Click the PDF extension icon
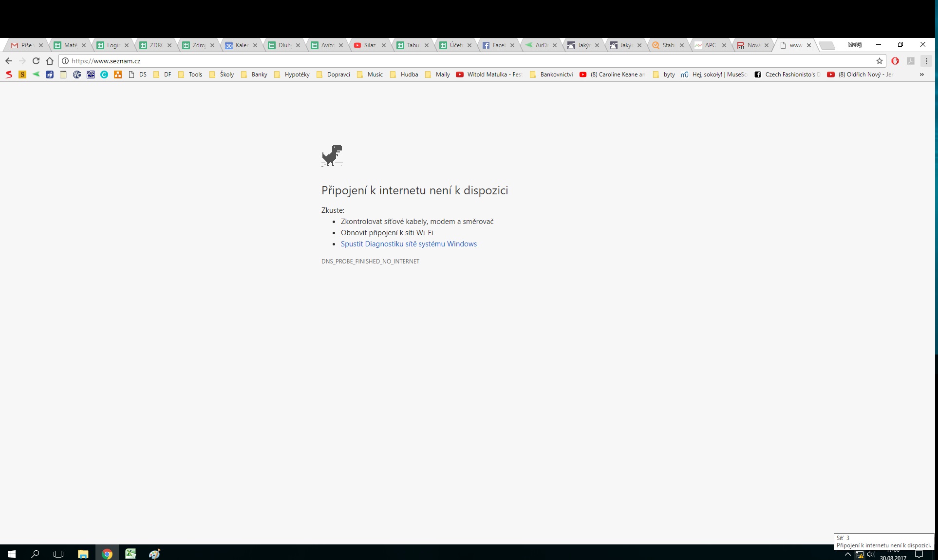 coord(911,61)
